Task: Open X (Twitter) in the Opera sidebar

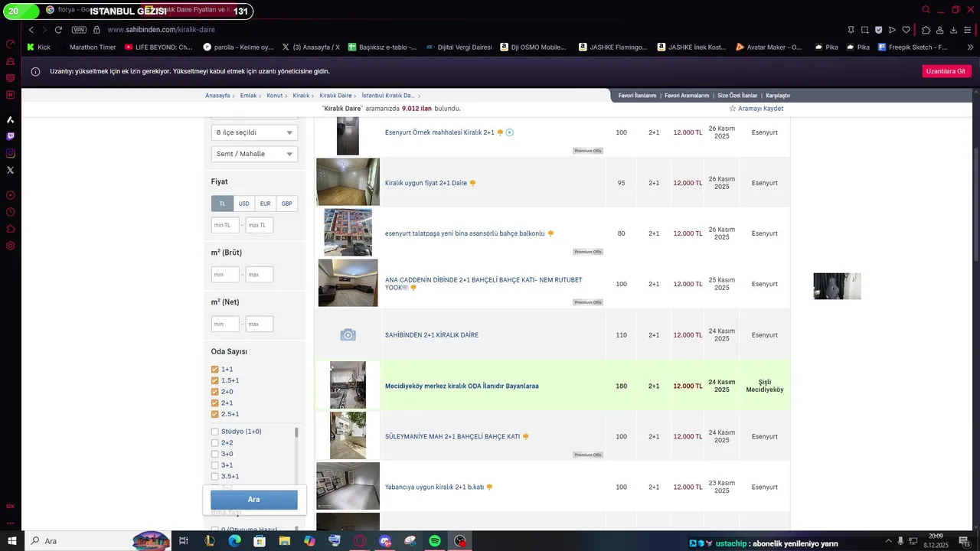Action: tap(11, 170)
